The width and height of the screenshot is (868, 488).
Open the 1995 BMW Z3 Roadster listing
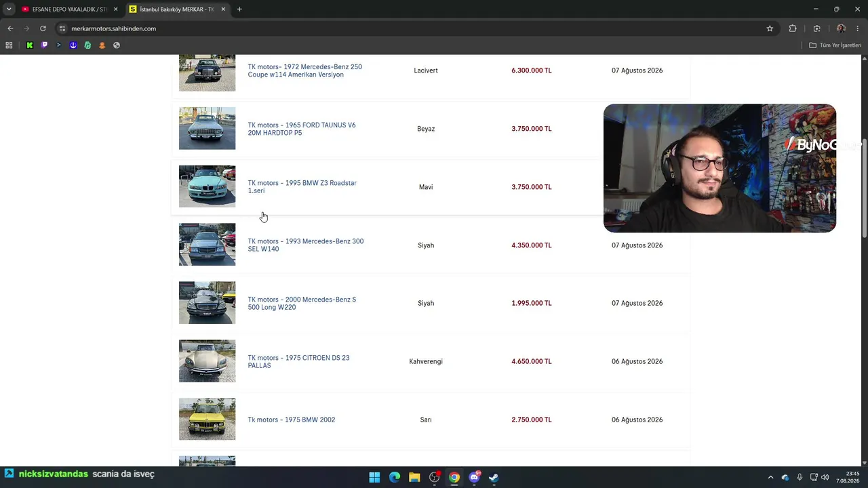click(x=302, y=187)
